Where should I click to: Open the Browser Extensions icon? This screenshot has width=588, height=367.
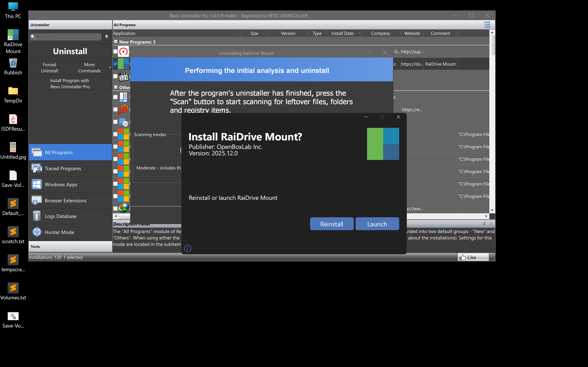(37, 200)
